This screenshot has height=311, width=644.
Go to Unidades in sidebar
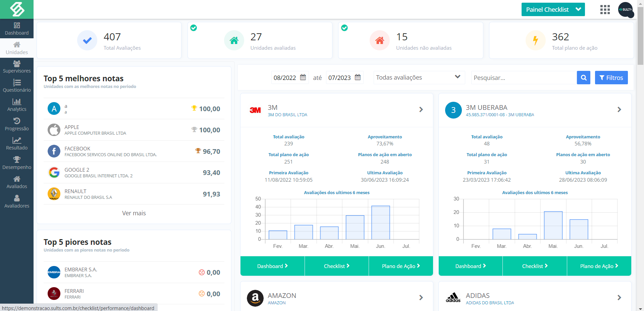(17, 48)
